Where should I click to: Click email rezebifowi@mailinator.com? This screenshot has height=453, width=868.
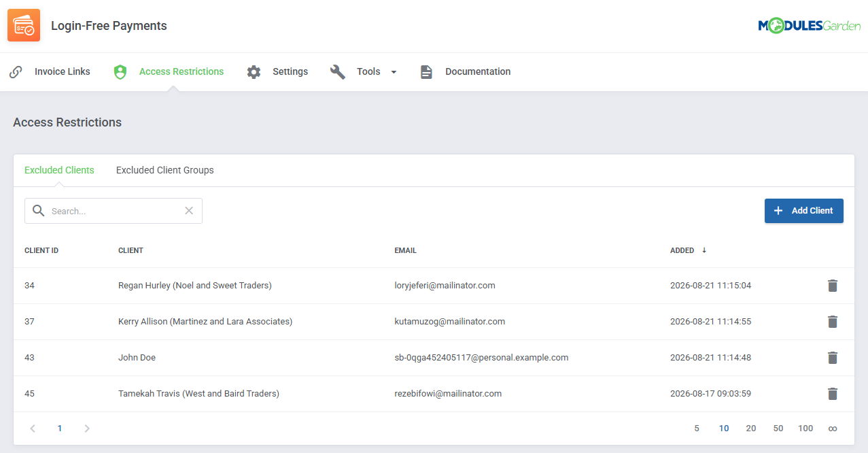[448, 394]
